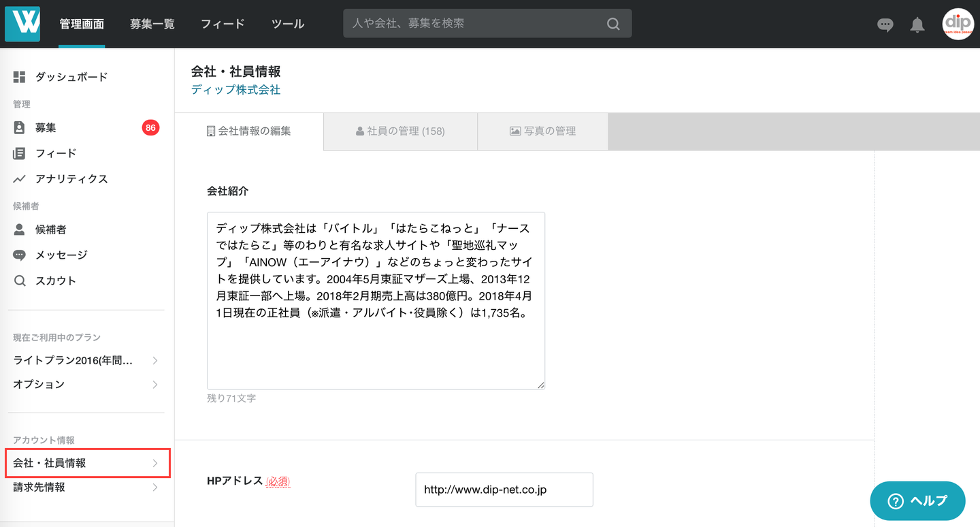Screen dimensions: 980x527
Task: Open メッセージ in sidebar
Action: tap(61, 255)
